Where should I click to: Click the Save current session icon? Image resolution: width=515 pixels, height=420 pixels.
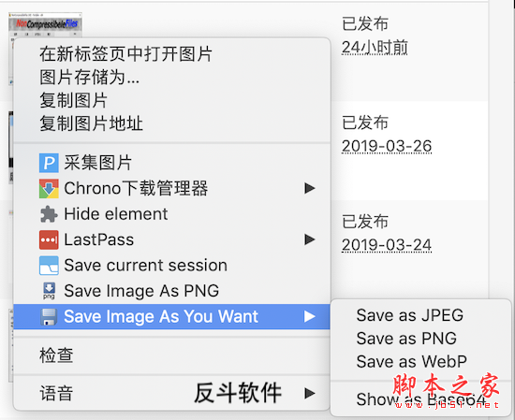pyautogui.click(x=49, y=265)
